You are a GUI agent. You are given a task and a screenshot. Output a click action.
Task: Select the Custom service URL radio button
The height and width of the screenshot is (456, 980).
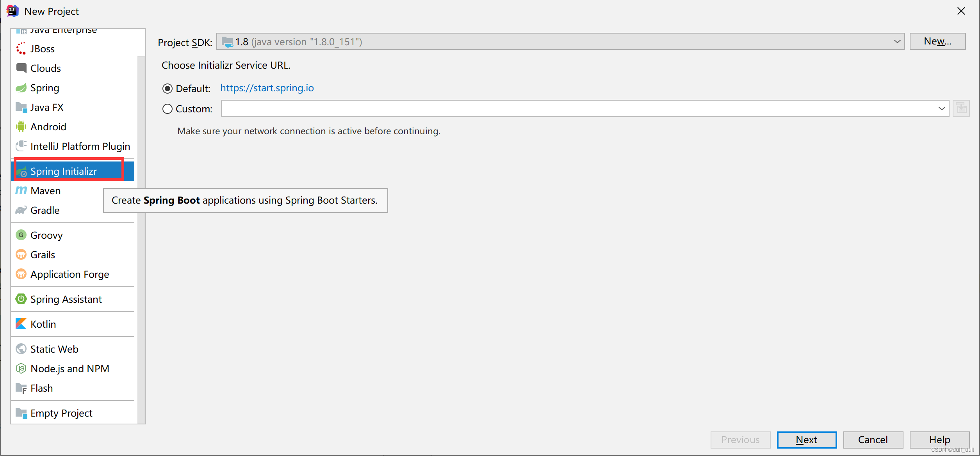click(167, 109)
